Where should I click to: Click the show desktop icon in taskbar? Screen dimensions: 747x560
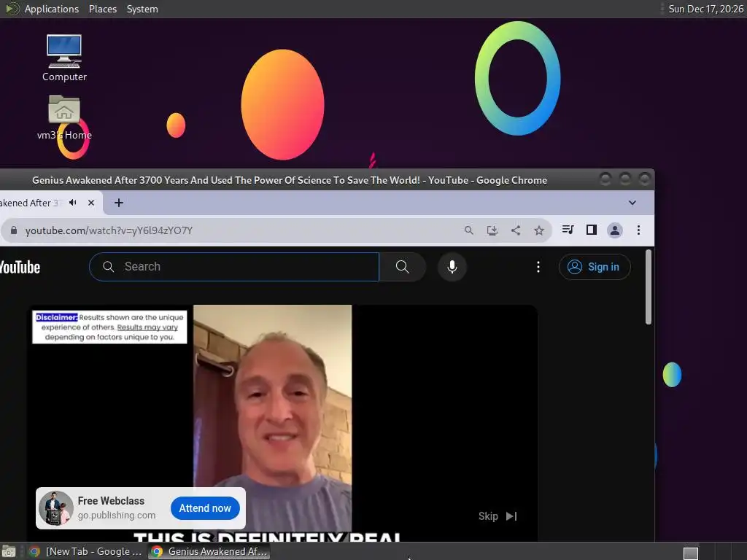tap(9, 551)
